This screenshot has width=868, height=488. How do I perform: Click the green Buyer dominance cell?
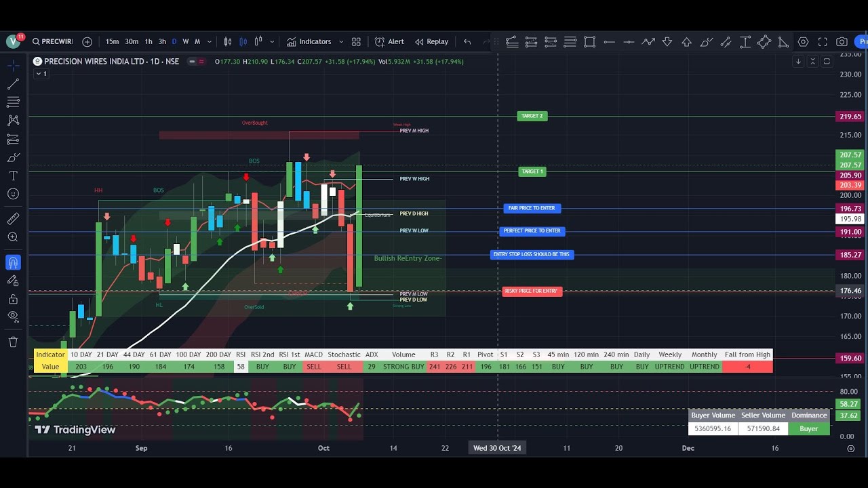point(809,428)
